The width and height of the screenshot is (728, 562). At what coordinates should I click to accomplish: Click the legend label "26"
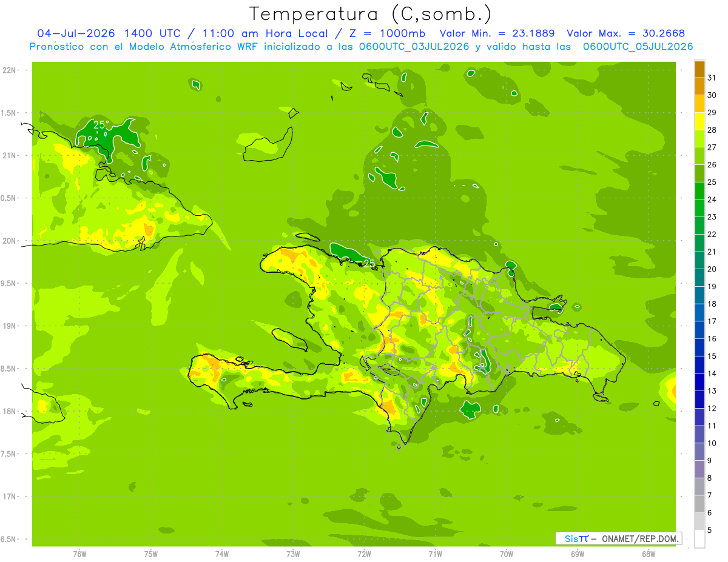coord(712,165)
